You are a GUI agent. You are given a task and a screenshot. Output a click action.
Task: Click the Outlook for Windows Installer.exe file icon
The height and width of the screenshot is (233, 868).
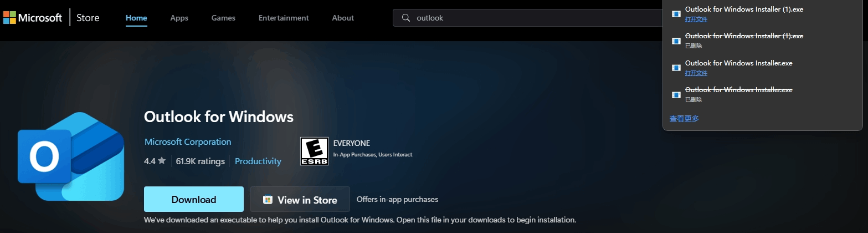tap(676, 68)
